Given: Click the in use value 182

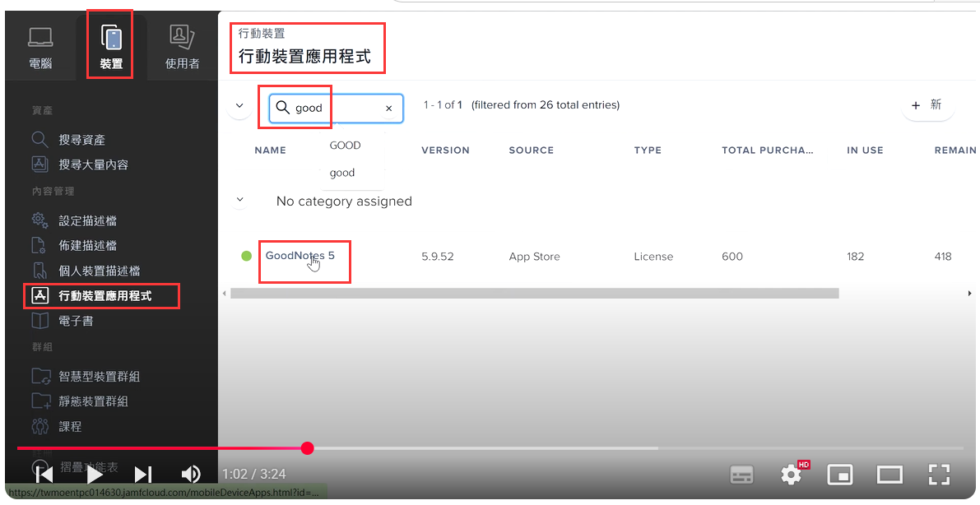Looking at the screenshot, I should pyautogui.click(x=856, y=257).
